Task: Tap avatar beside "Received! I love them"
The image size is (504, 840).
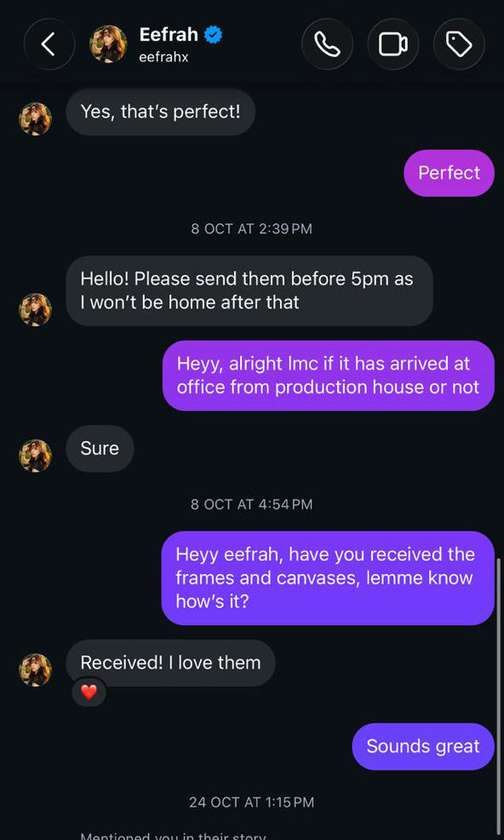Action: [x=36, y=670]
